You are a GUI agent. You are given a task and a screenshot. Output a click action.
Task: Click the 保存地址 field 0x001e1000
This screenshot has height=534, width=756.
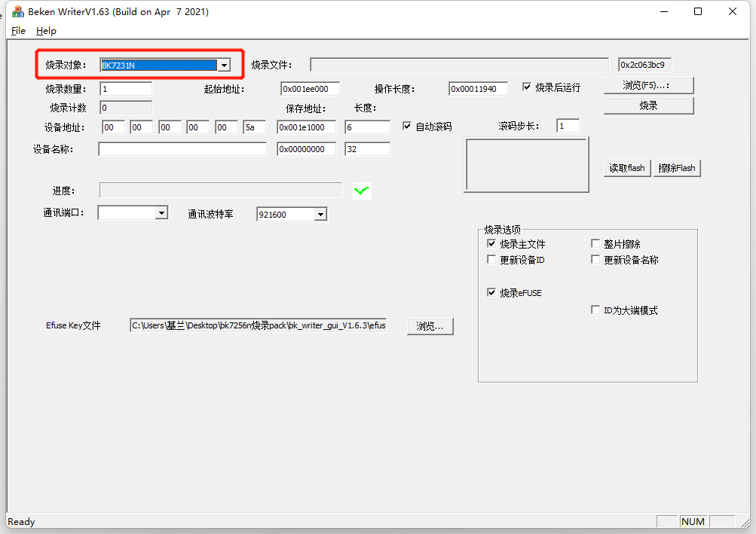pyautogui.click(x=306, y=127)
